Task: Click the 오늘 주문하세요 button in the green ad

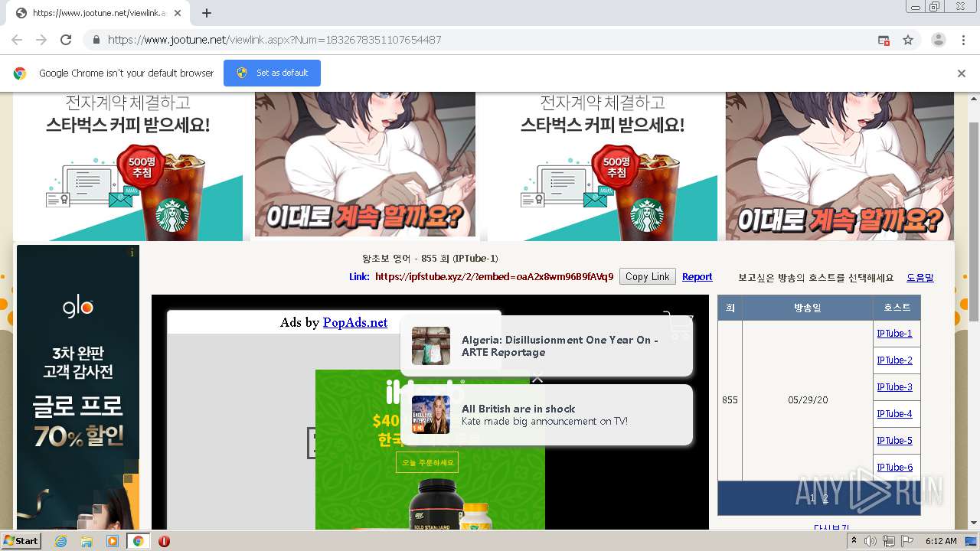Action: coord(427,462)
